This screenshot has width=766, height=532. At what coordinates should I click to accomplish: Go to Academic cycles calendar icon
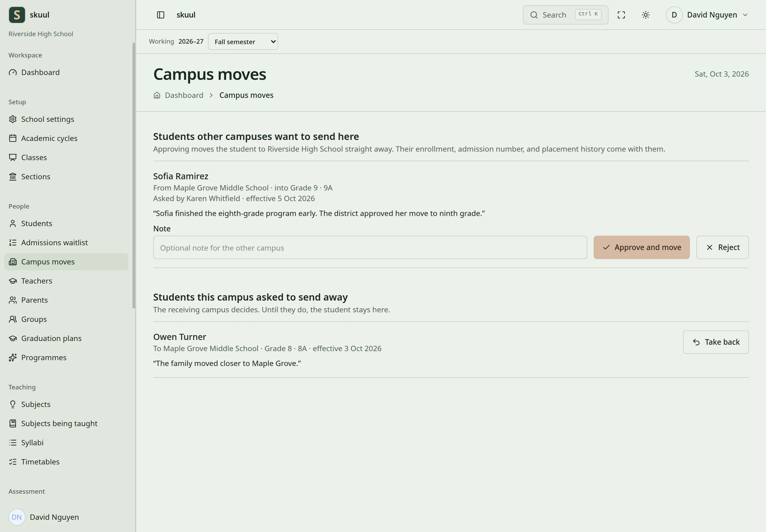13,138
